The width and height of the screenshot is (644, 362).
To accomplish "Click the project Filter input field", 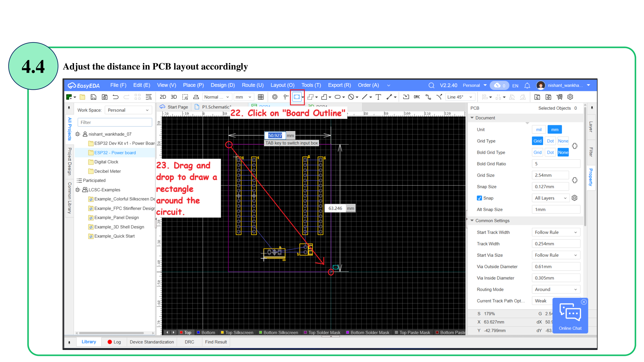I will [x=115, y=122].
